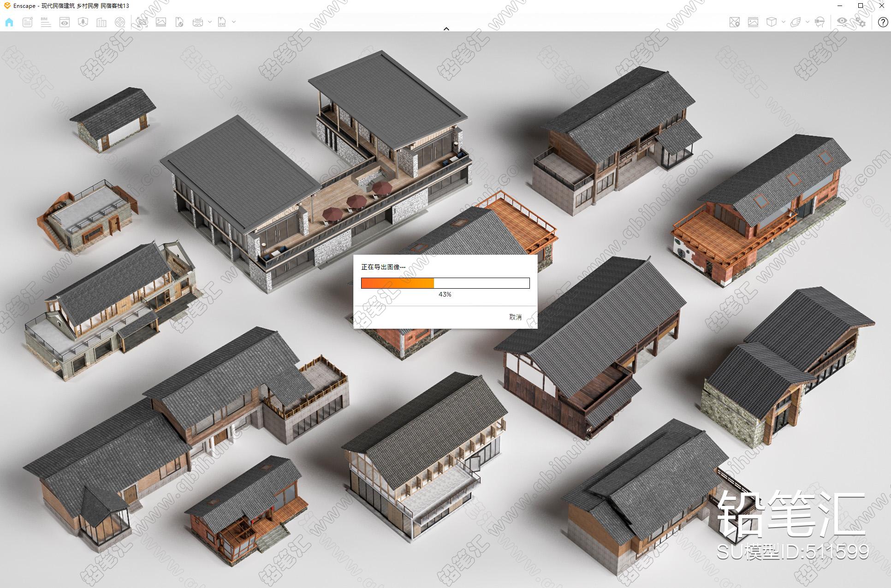The width and height of the screenshot is (891, 588).
Task: Open the BIM information panel icon
Action: pyautogui.click(x=46, y=22)
